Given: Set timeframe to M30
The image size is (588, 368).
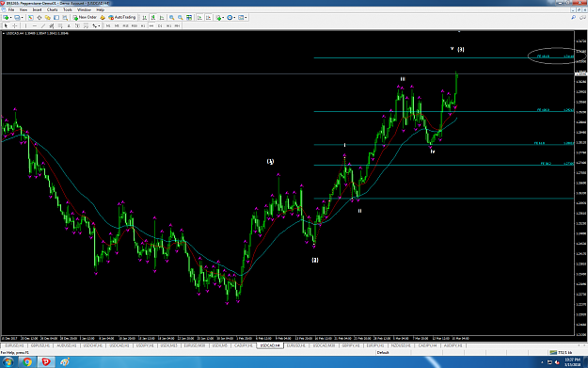Looking at the screenshot, I should click(x=135, y=26).
